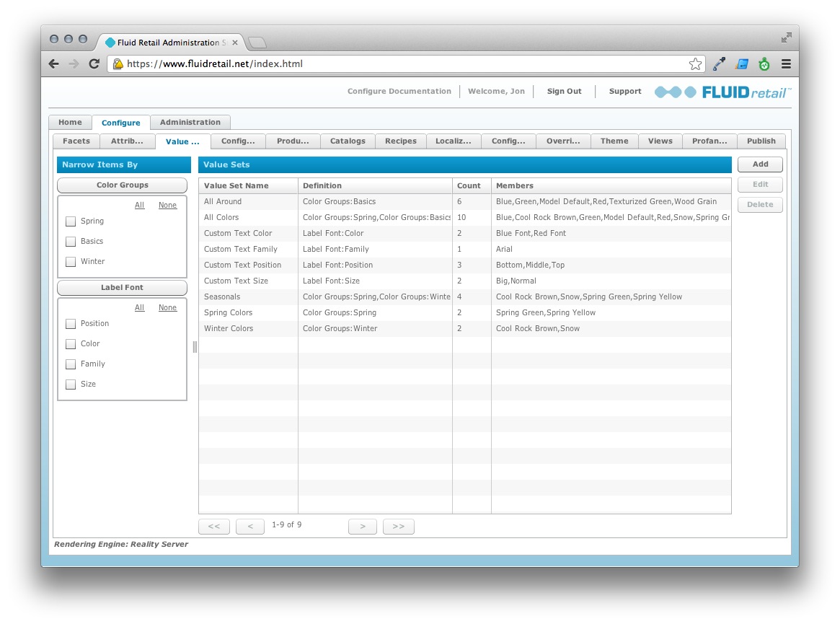Collapse the Label Font filter section
This screenshot has width=840, height=624.
122,287
